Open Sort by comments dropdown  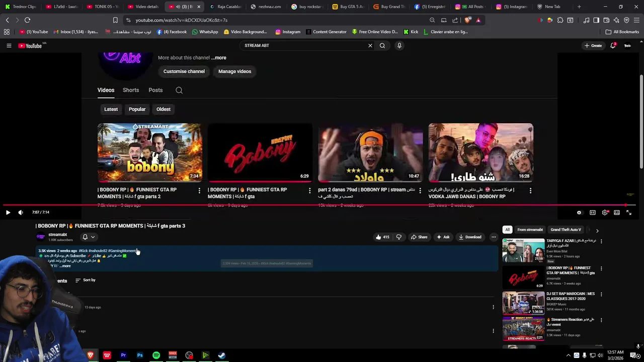click(86, 280)
